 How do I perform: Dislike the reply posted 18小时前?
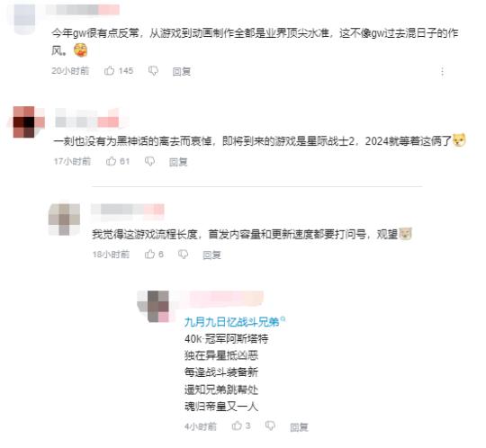click(184, 255)
